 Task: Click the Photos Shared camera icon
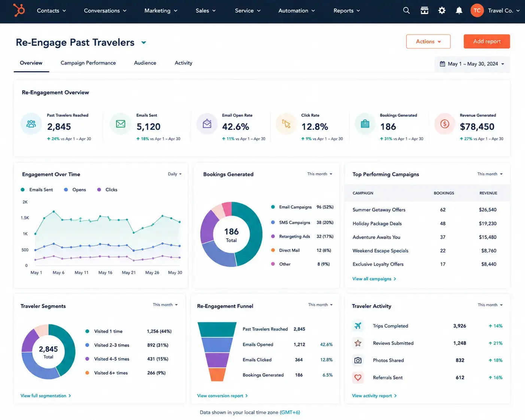tap(358, 360)
